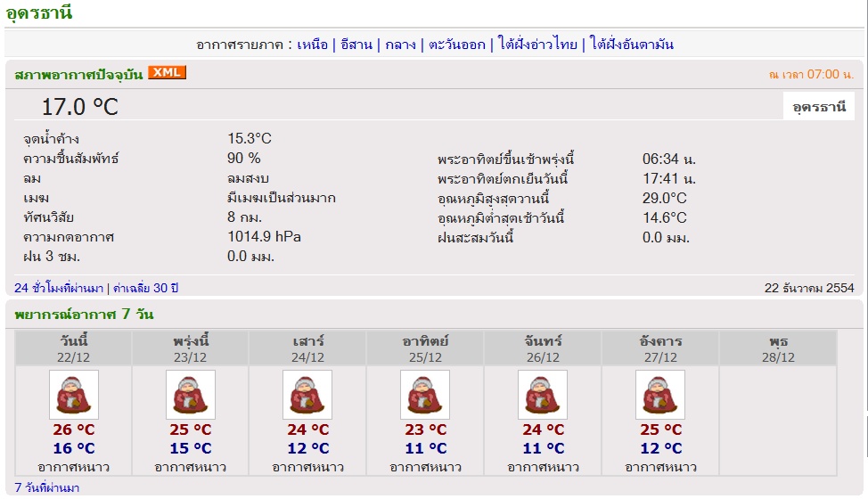
Task: Click the อาทิตย์ 25/12 column header
Action: tap(425, 348)
